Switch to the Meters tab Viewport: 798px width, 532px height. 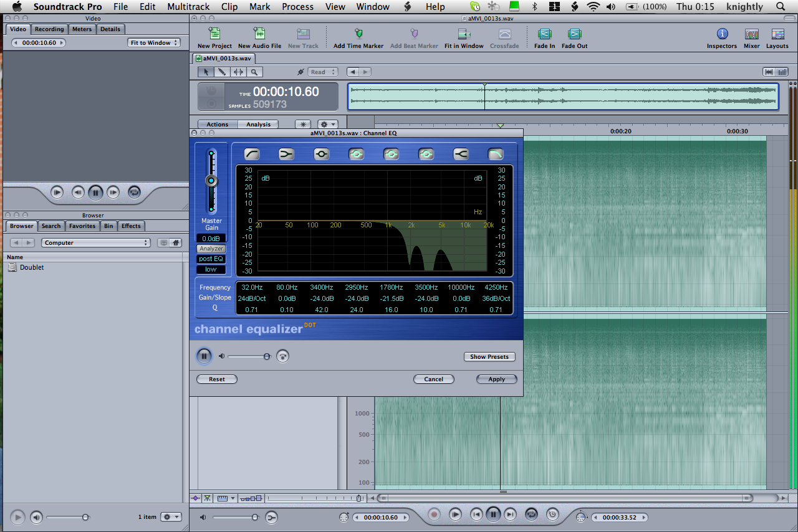pos(82,29)
